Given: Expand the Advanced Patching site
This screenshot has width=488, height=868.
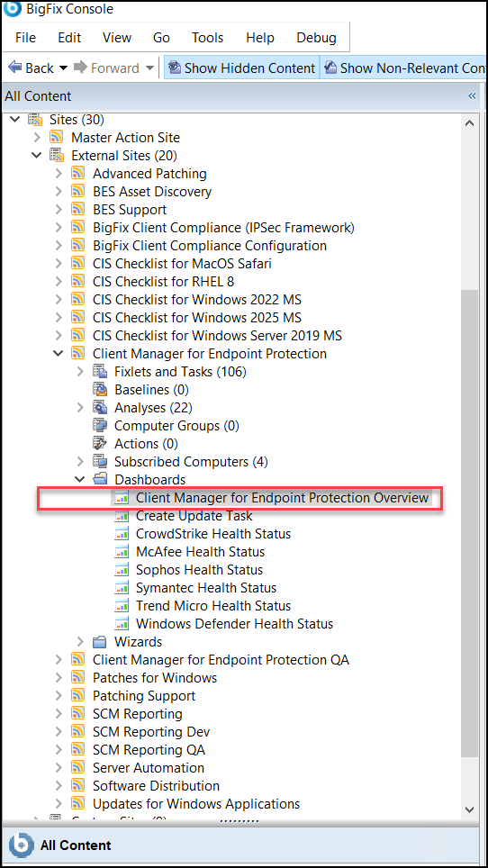Looking at the screenshot, I should point(59,173).
